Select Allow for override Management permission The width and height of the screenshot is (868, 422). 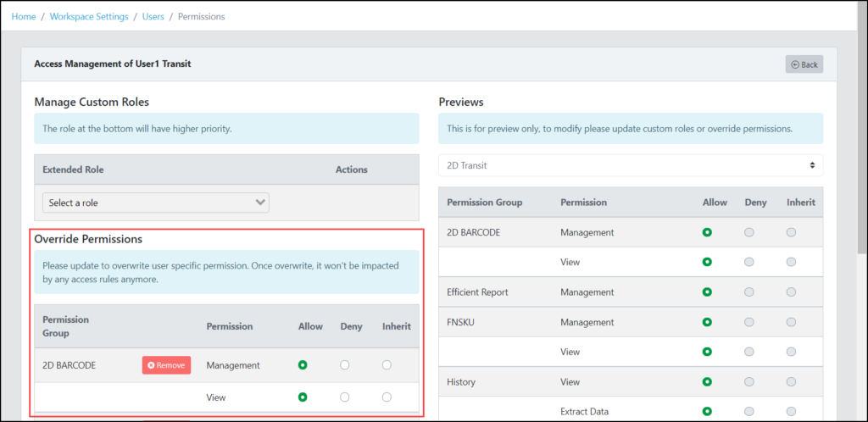pos(303,365)
